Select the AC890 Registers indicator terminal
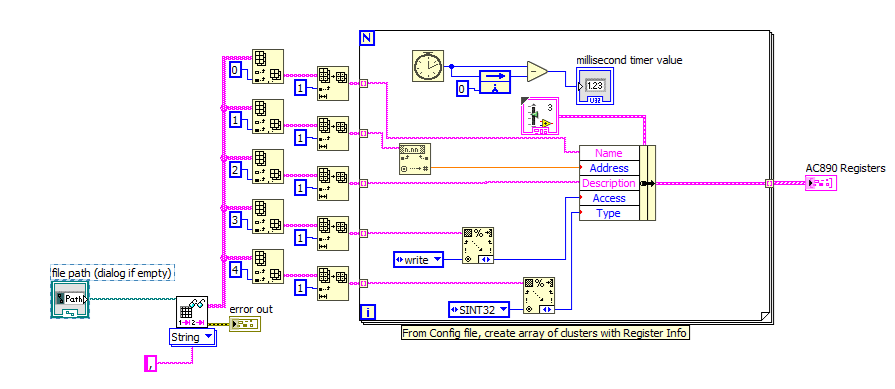Image resolution: width=895 pixels, height=389 pixels. coord(821,183)
